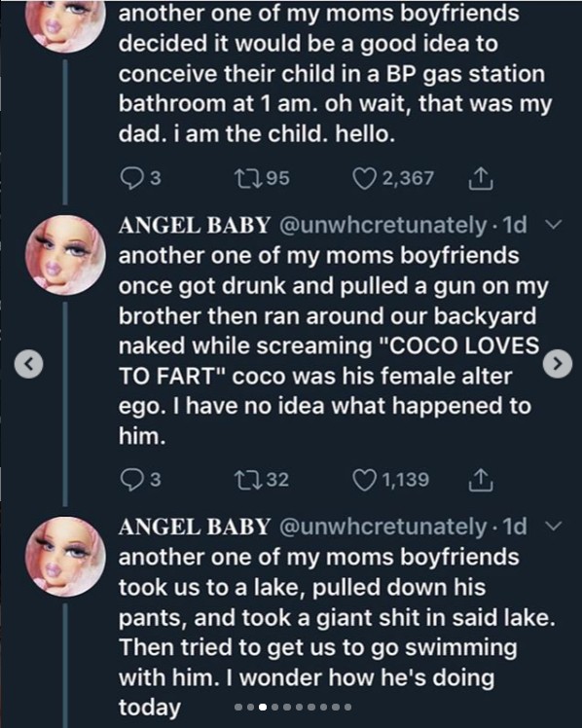Select the last carousel page dot

[347, 708]
